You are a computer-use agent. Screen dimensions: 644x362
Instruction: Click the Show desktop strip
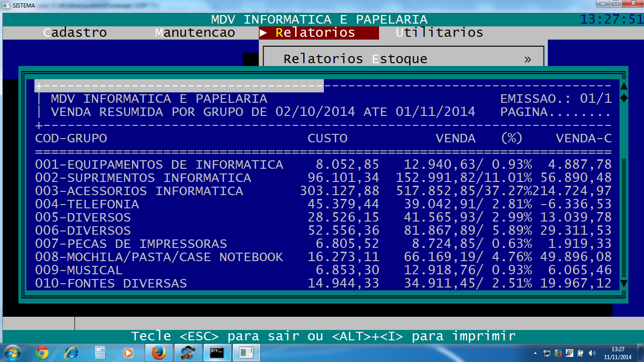(641, 353)
